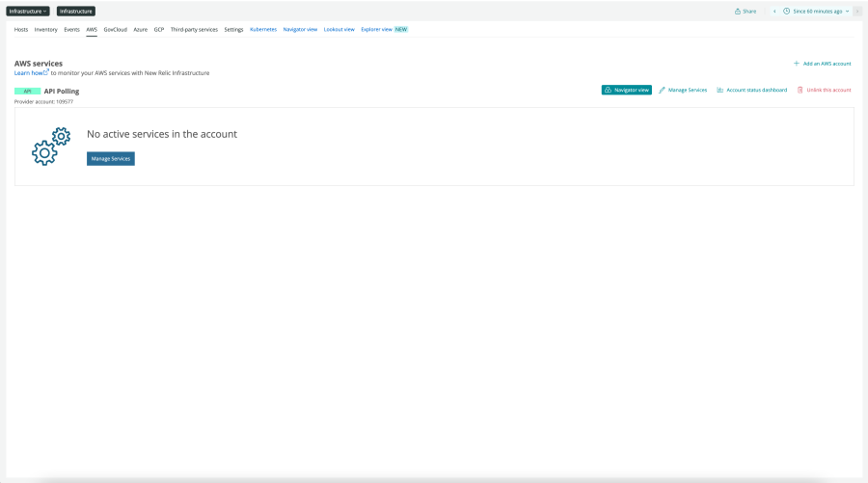Click the 'API Polling' account name
Image resolution: width=868 pixels, height=483 pixels.
[62, 92]
